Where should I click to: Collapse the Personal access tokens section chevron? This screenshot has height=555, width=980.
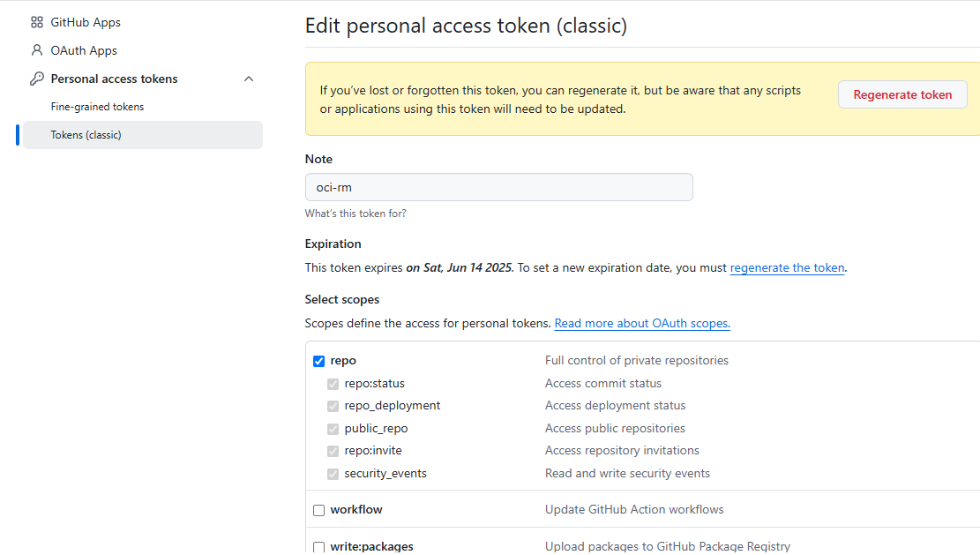click(x=249, y=79)
